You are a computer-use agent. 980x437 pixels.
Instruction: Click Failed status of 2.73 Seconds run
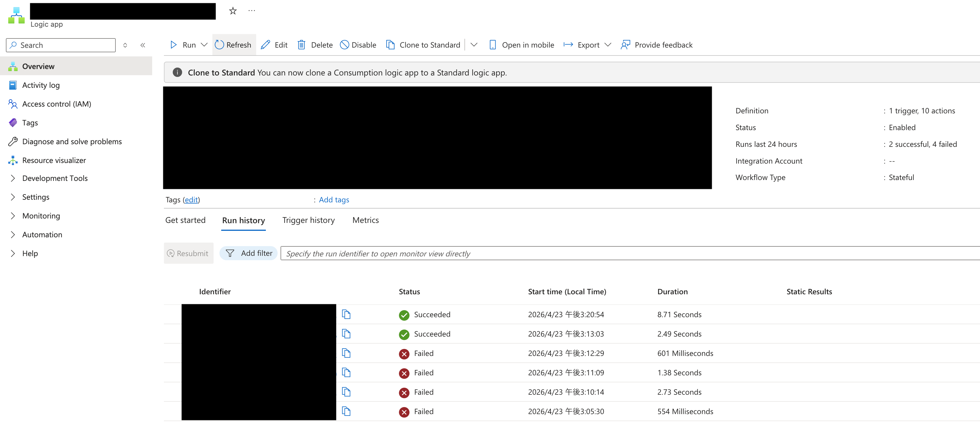click(x=416, y=392)
